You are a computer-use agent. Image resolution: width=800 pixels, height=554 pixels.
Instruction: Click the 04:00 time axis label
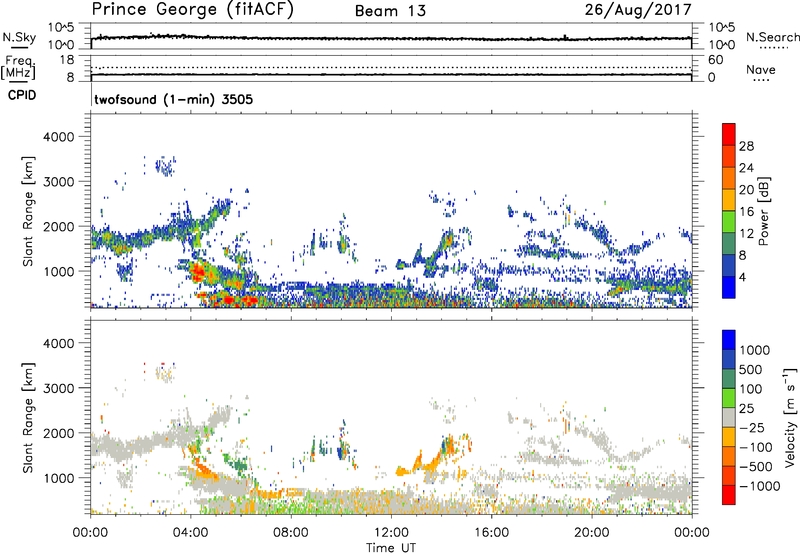coord(190,533)
